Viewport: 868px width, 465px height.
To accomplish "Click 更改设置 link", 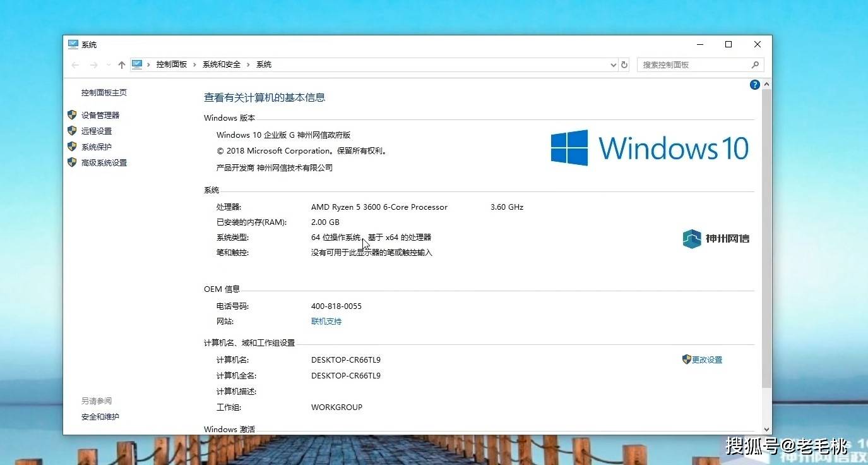I will coord(707,359).
